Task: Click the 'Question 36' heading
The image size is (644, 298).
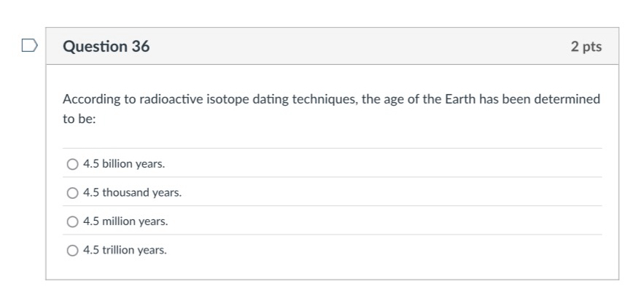Action: [x=106, y=47]
